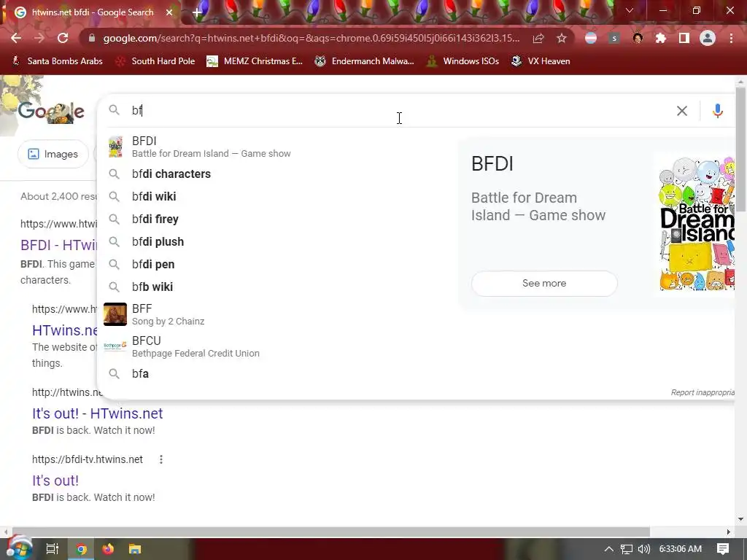Open the South Hard Pole bookmark
This screenshot has width=747, height=560.
tap(156, 61)
